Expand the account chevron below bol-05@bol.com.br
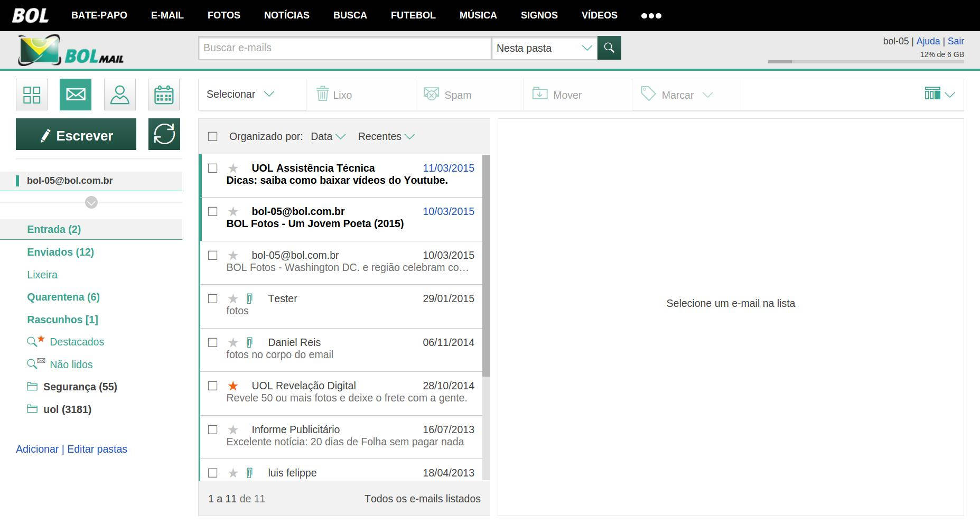The image size is (980, 524). pos(91,202)
